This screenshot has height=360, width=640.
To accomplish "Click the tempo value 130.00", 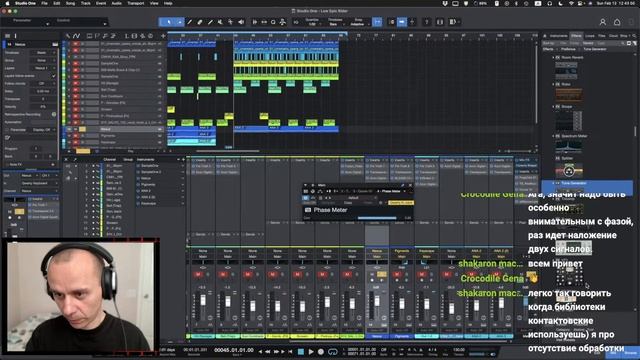I will coord(459,350).
